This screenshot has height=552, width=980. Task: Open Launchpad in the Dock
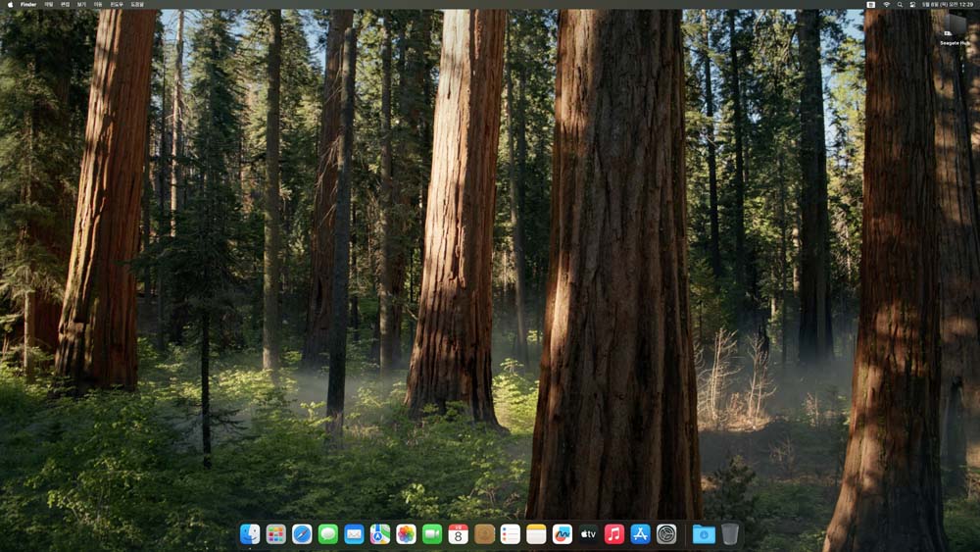(275, 534)
